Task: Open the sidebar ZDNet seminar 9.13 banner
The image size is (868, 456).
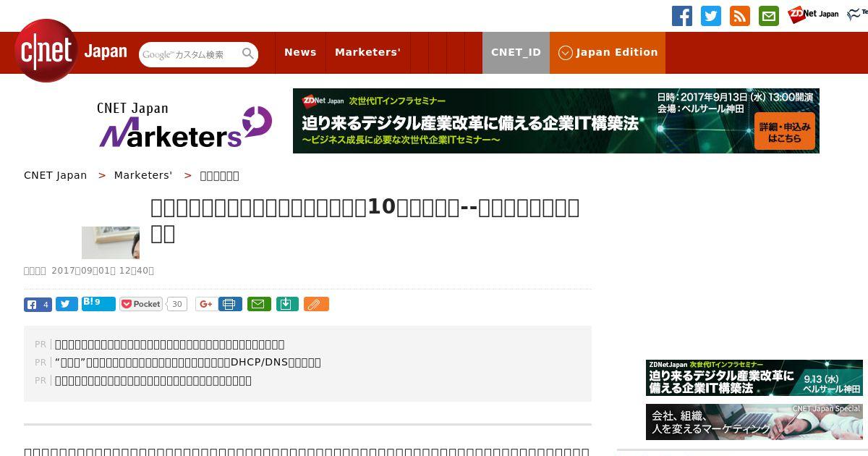Action: (754, 378)
